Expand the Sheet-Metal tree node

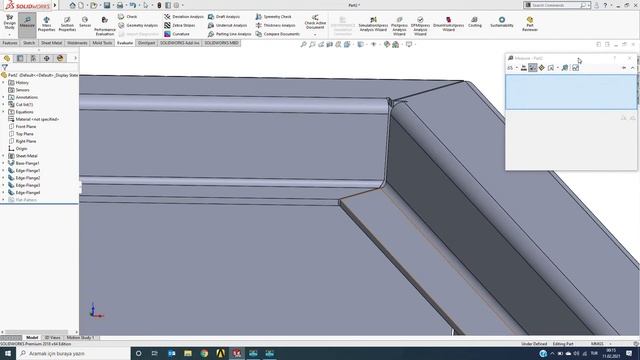point(4,156)
